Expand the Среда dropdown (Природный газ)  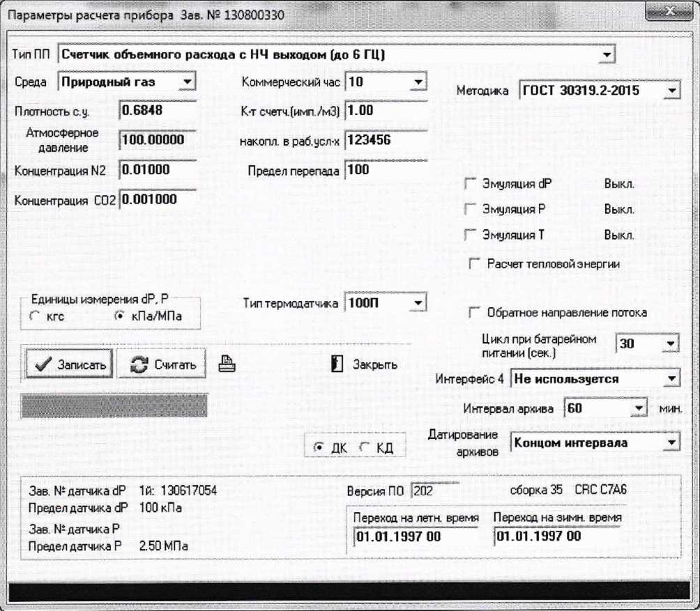point(187,82)
